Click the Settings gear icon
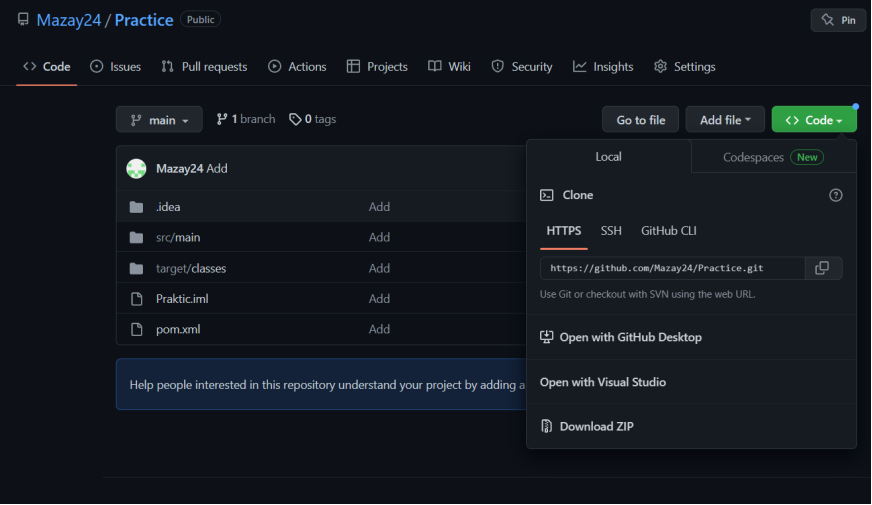Screen dimensions: 872x505 tap(660, 67)
